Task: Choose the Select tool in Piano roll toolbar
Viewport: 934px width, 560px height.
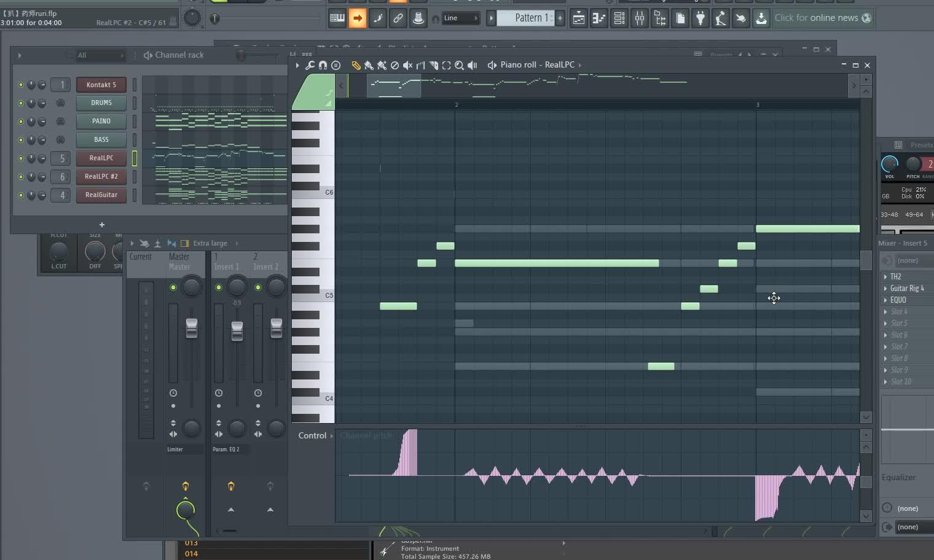Action: [447, 65]
